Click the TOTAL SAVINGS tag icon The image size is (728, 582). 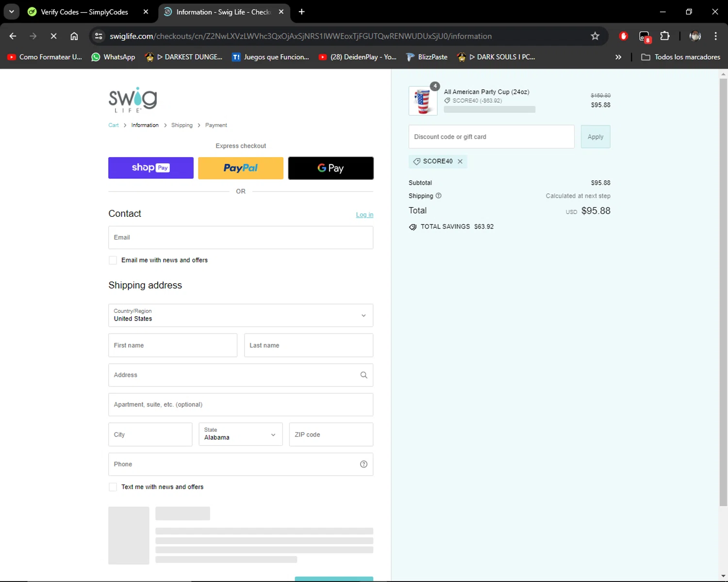tap(413, 227)
